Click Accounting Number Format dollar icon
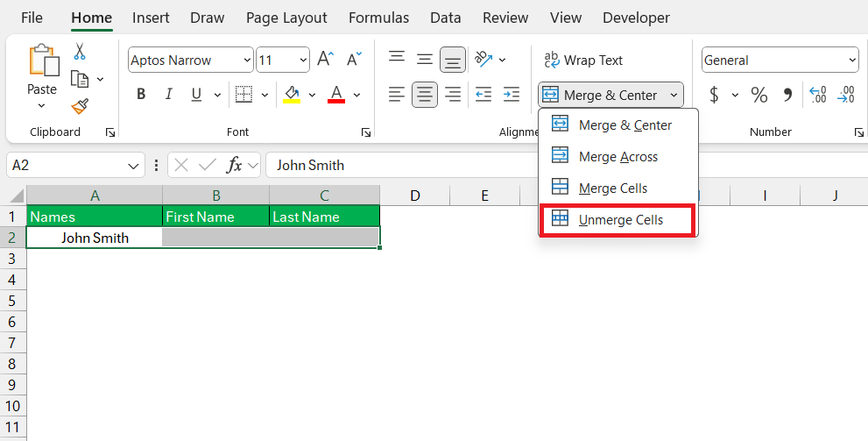This screenshot has width=868, height=441. click(x=714, y=95)
